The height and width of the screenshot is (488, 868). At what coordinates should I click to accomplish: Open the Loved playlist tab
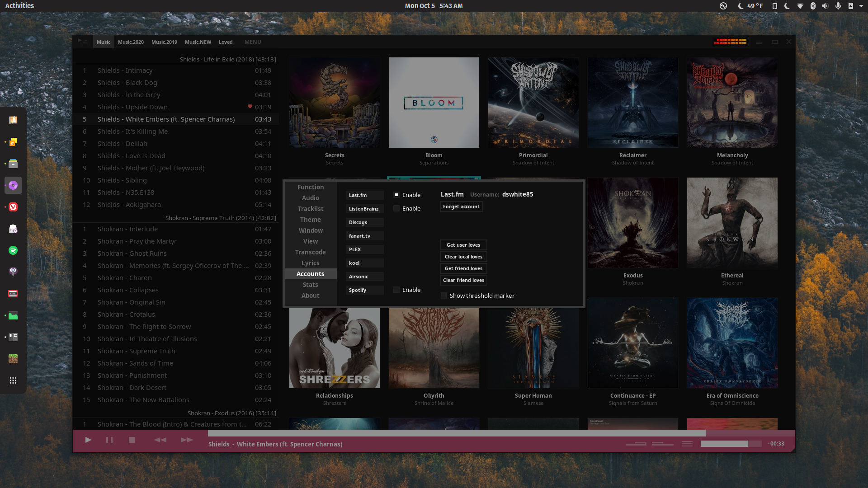[x=226, y=42]
